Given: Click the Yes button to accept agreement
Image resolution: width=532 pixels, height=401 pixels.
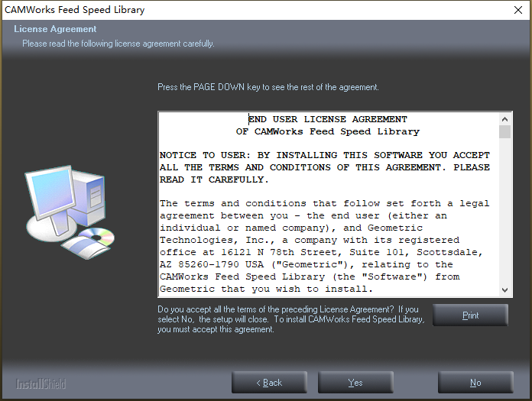Looking at the screenshot, I should (x=355, y=383).
